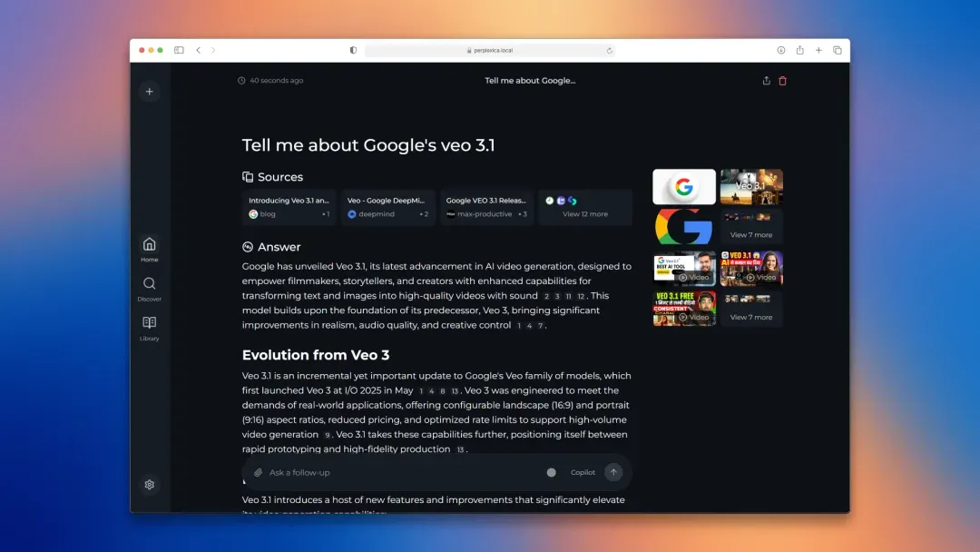The image size is (980, 552).
Task: Open the Discover section
Action: click(x=150, y=288)
